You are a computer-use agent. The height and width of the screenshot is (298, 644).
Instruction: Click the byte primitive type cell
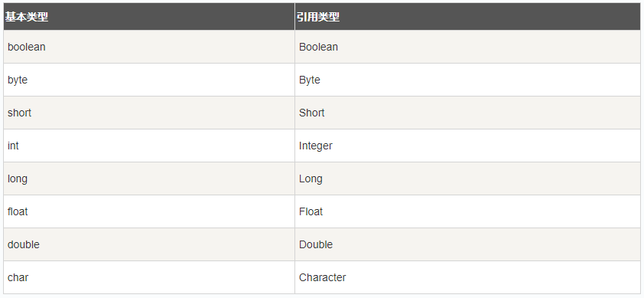pyautogui.click(x=149, y=80)
